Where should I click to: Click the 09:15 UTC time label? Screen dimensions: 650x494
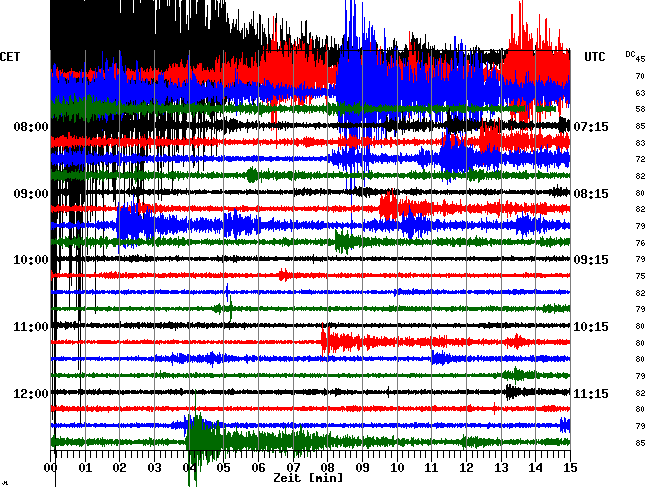[591, 260]
